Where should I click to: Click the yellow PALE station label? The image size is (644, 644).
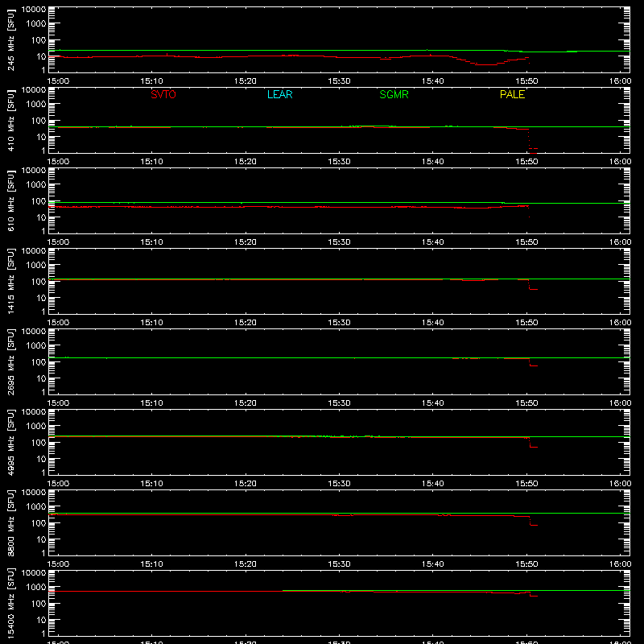click(512, 94)
